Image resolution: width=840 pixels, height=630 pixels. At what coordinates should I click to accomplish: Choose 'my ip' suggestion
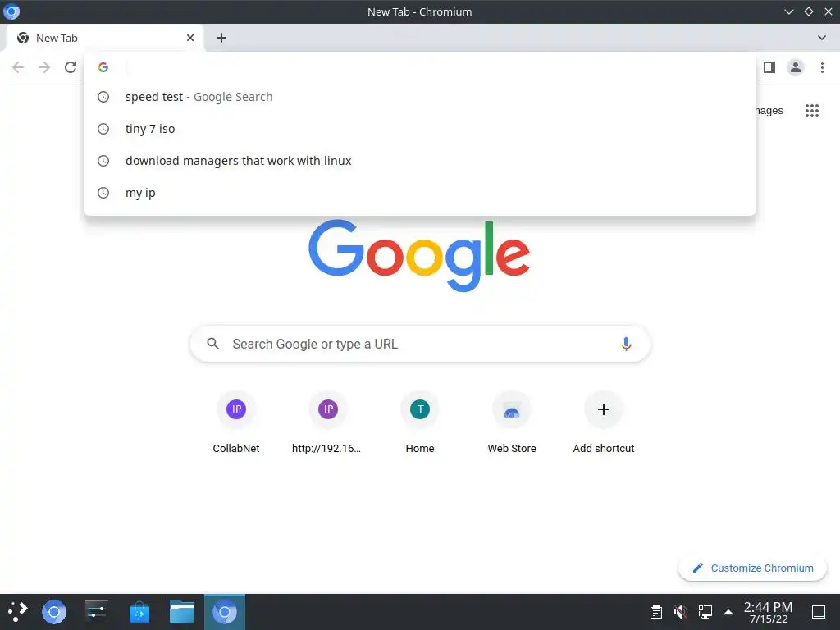pyautogui.click(x=420, y=193)
